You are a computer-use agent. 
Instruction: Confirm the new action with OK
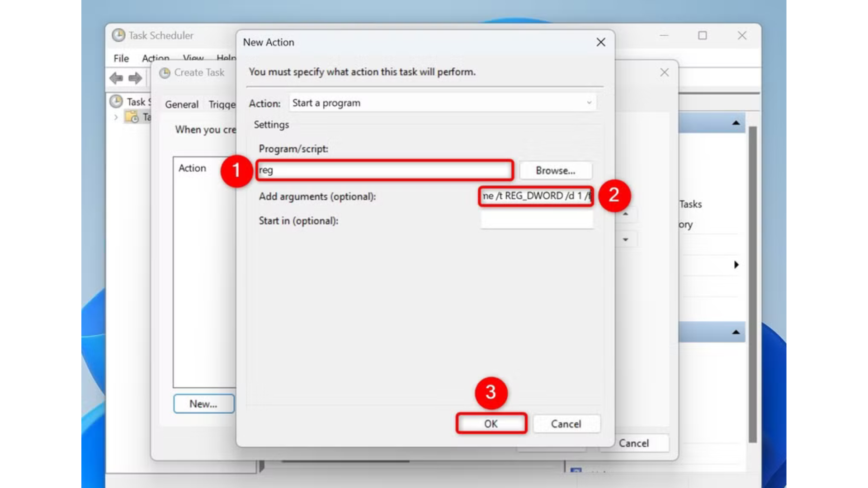click(x=491, y=424)
